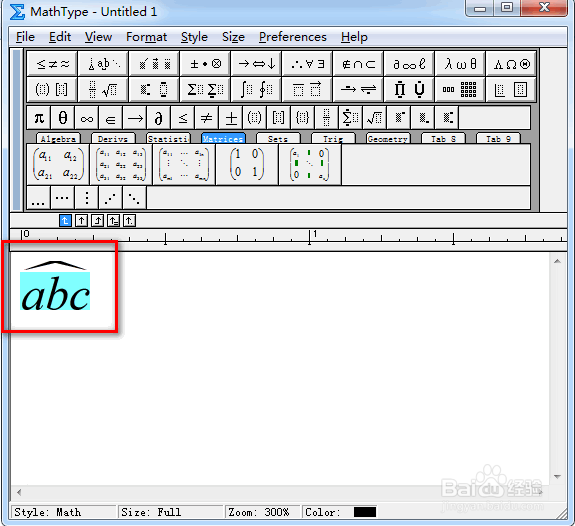Switch to Tab 8
The height and width of the screenshot is (526, 575).
443,139
